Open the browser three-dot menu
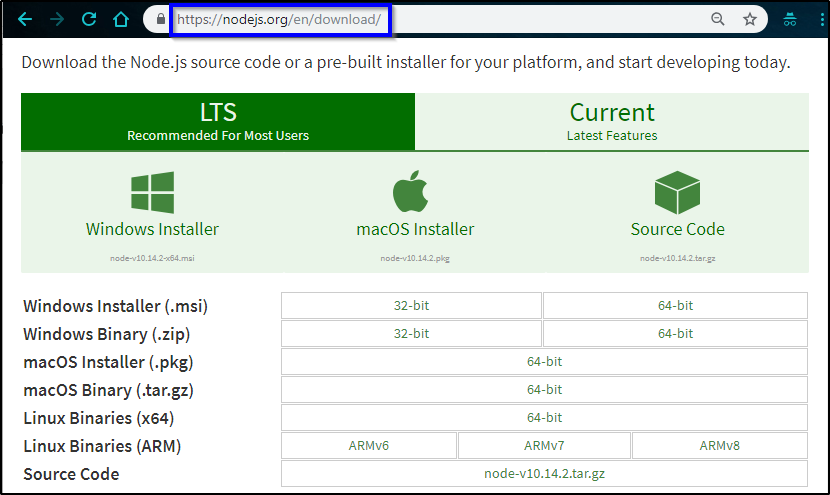 click(x=822, y=20)
